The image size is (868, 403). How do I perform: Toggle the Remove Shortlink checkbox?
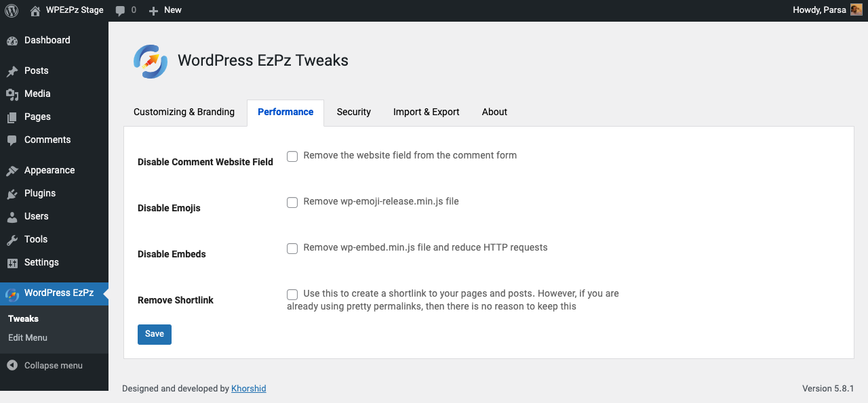coord(292,295)
